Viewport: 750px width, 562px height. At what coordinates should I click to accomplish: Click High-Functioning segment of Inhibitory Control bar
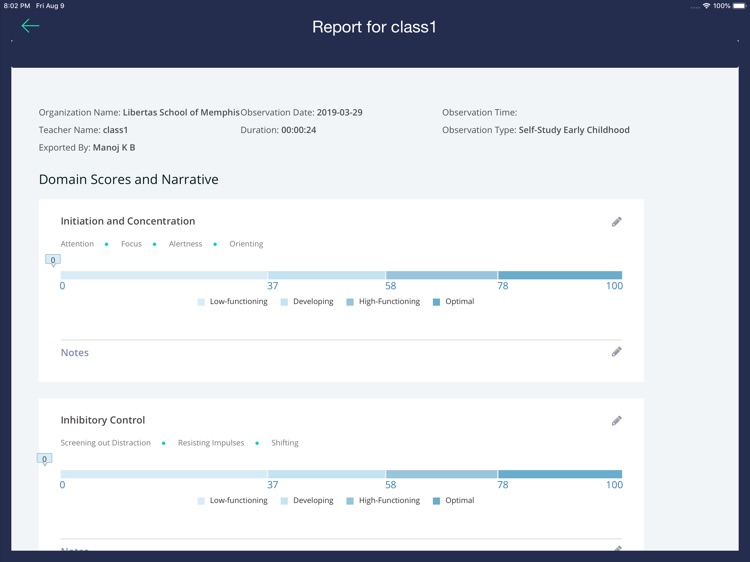tap(441, 474)
